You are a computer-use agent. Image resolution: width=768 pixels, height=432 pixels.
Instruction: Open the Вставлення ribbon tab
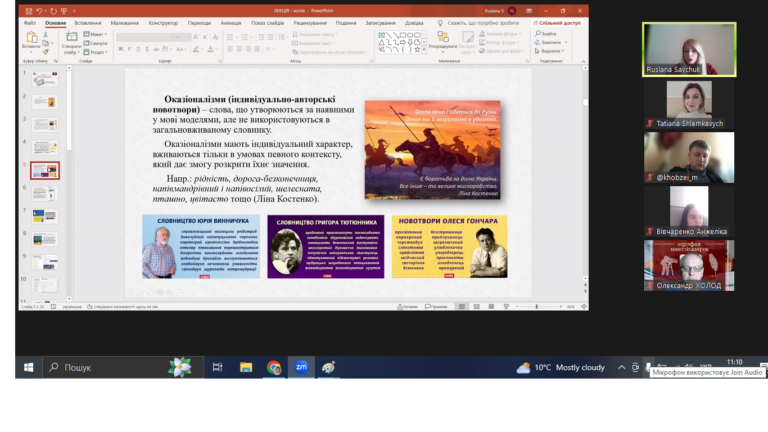pyautogui.click(x=88, y=23)
